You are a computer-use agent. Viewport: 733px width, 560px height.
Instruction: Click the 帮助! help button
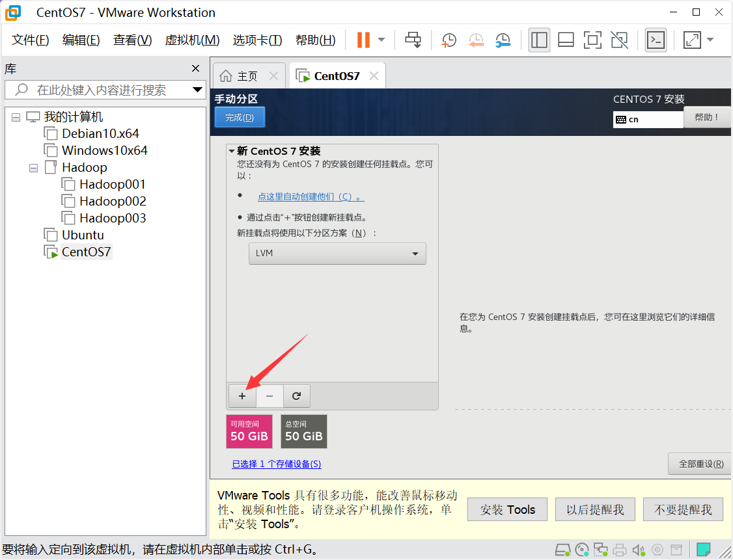click(x=706, y=117)
